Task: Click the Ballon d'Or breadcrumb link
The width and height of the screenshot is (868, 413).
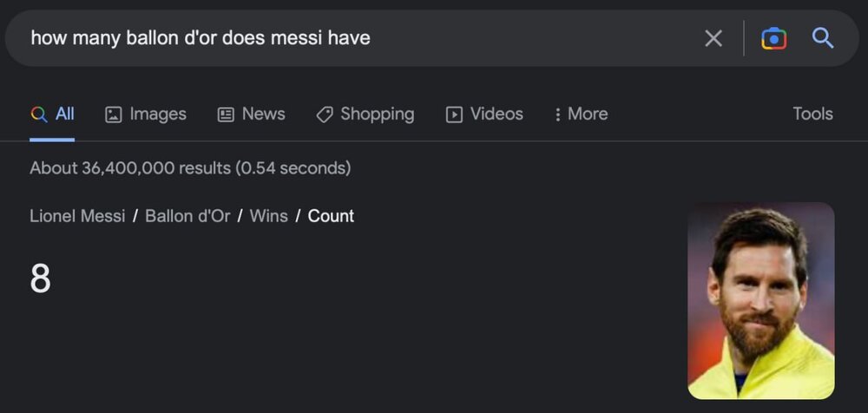Action: (187, 216)
